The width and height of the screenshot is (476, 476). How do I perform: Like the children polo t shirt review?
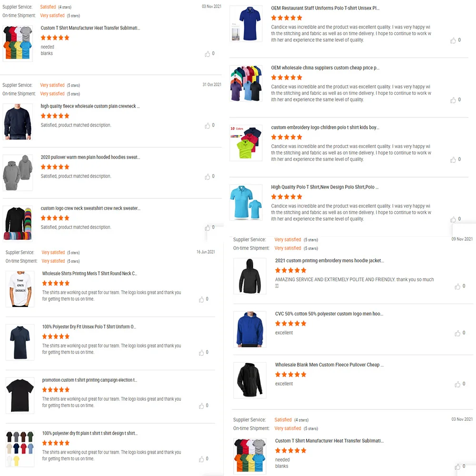pos(453,160)
